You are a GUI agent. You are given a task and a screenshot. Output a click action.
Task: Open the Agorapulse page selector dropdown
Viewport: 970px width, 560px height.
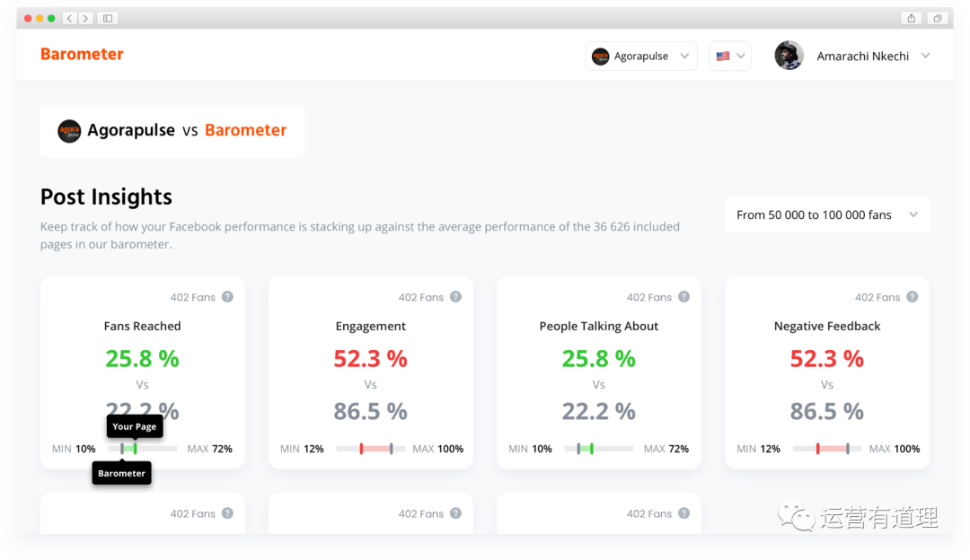(641, 56)
